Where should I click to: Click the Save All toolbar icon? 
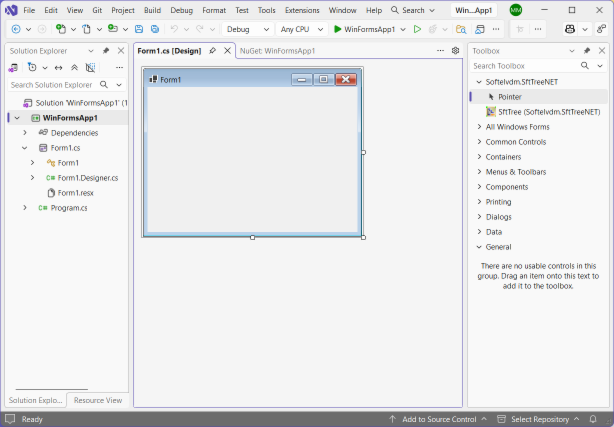pos(155,29)
